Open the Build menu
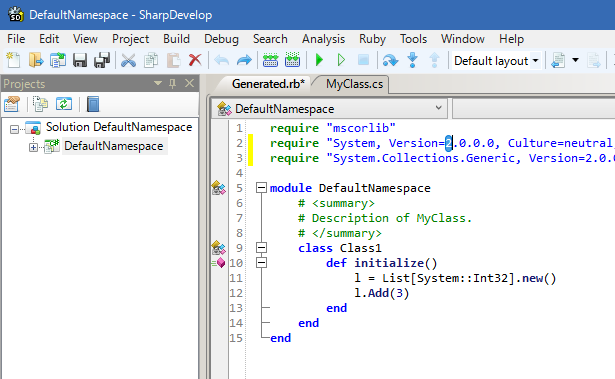The height and width of the screenshot is (379, 615). coord(176,39)
